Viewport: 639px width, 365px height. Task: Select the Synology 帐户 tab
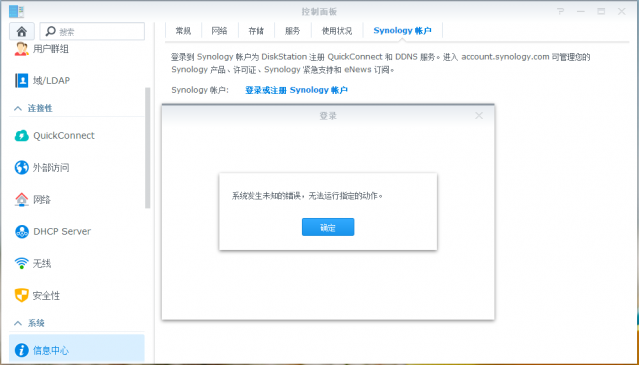(x=402, y=31)
